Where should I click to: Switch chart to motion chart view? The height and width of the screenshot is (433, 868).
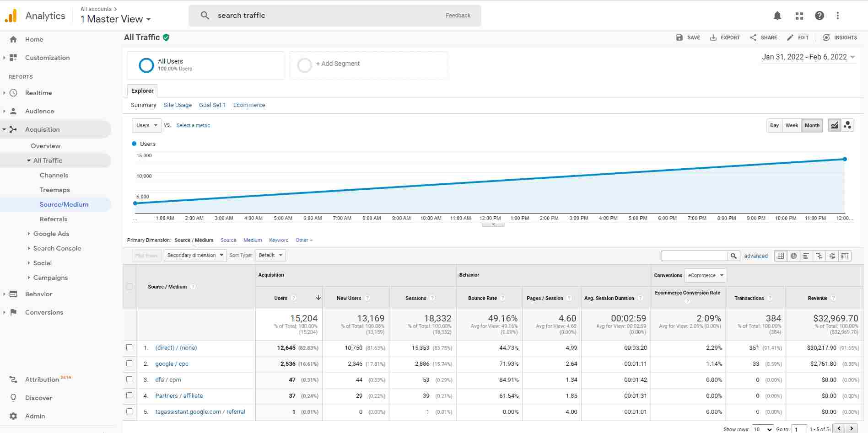[x=847, y=125]
